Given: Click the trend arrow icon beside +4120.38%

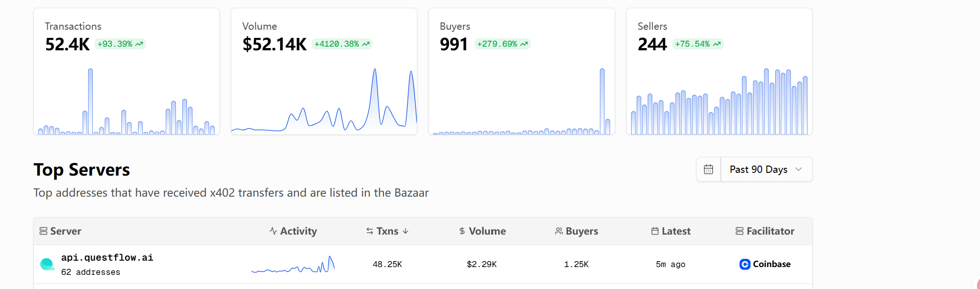Looking at the screenshot, I should coord(366,44).
